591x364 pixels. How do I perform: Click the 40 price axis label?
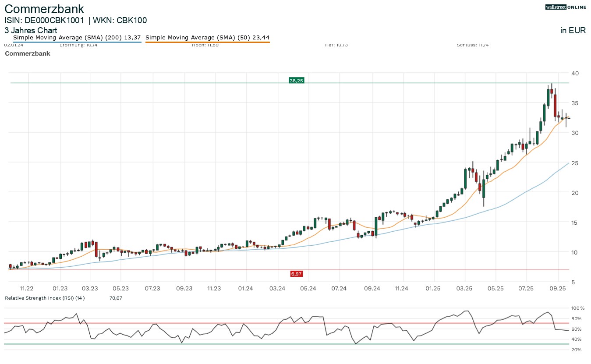coord(575,73)
